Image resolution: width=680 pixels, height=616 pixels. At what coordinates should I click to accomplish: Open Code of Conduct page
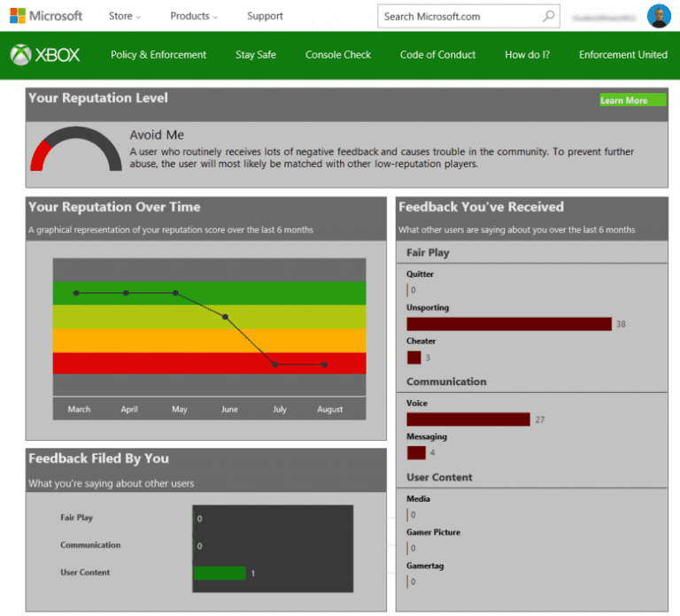[437, 55]
